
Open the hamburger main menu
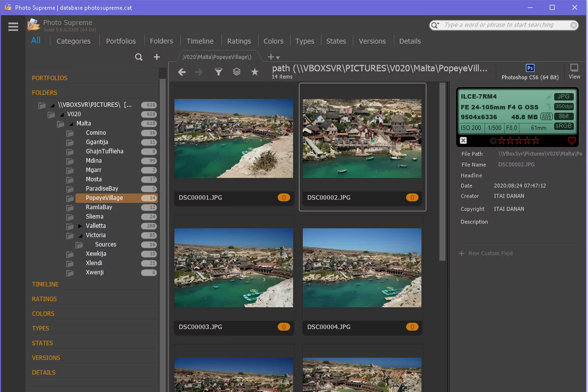(x=13, y=27)
